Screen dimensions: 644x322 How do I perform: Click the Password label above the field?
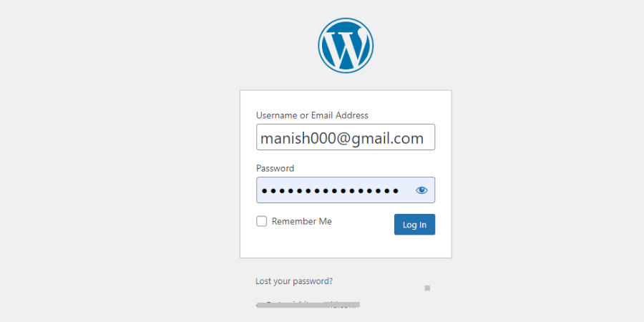coord(275,168)
